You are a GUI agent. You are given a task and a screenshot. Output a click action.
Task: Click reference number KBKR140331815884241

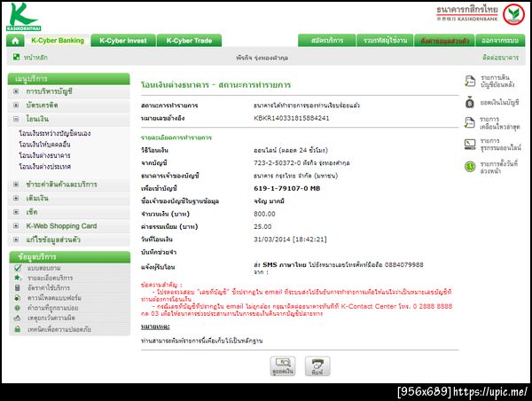[x=292, y=118]
